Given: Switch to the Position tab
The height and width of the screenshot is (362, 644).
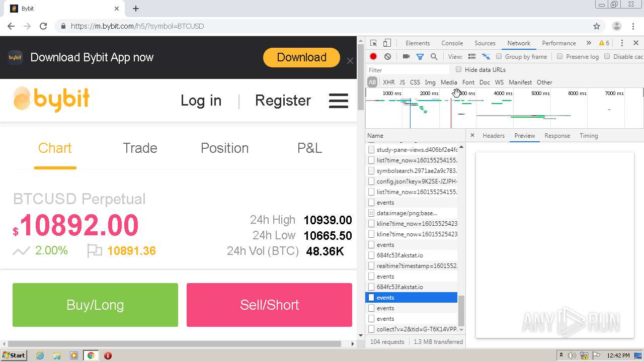Looking at the screenshot, I should [x=224, y=148].
